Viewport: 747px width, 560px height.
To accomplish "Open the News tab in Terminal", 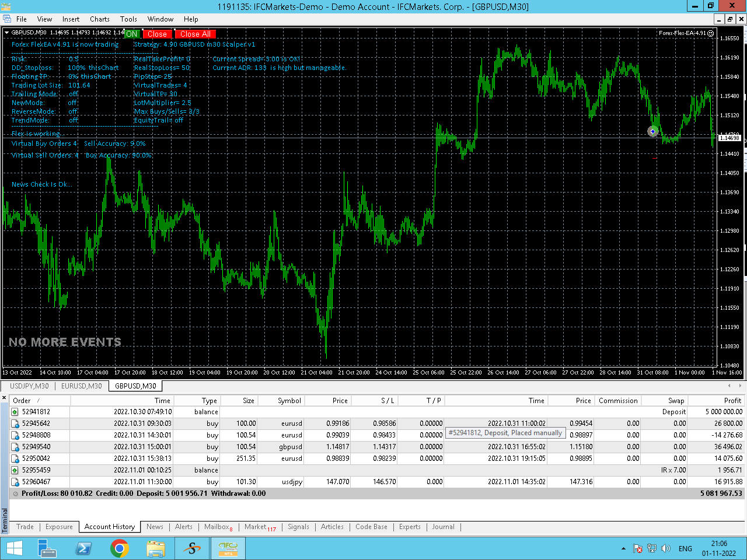I will click(x=155, y=527).
